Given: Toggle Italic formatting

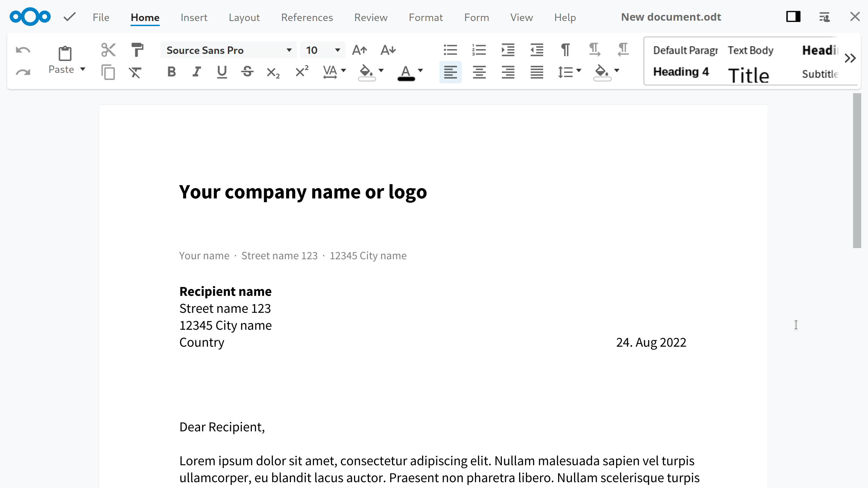Looking at the screenshot, I should click(197, 72).
